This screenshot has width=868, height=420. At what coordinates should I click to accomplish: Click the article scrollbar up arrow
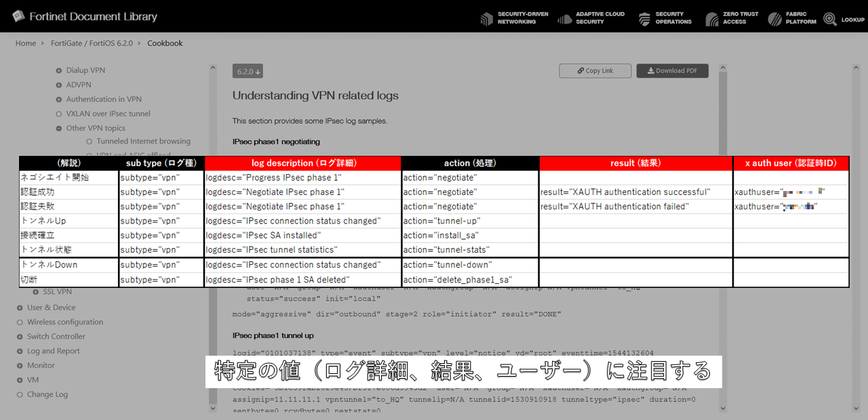722,69
